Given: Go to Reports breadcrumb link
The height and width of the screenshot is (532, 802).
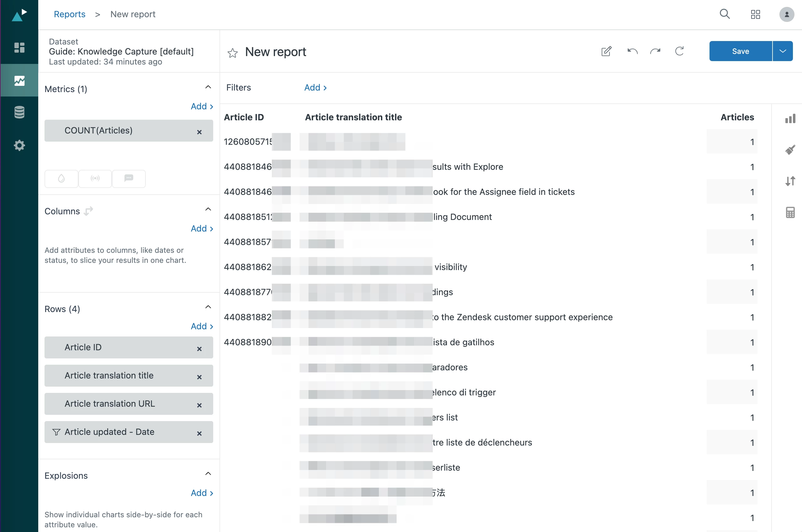Looking at the screenshot, I should click(70, 14).
